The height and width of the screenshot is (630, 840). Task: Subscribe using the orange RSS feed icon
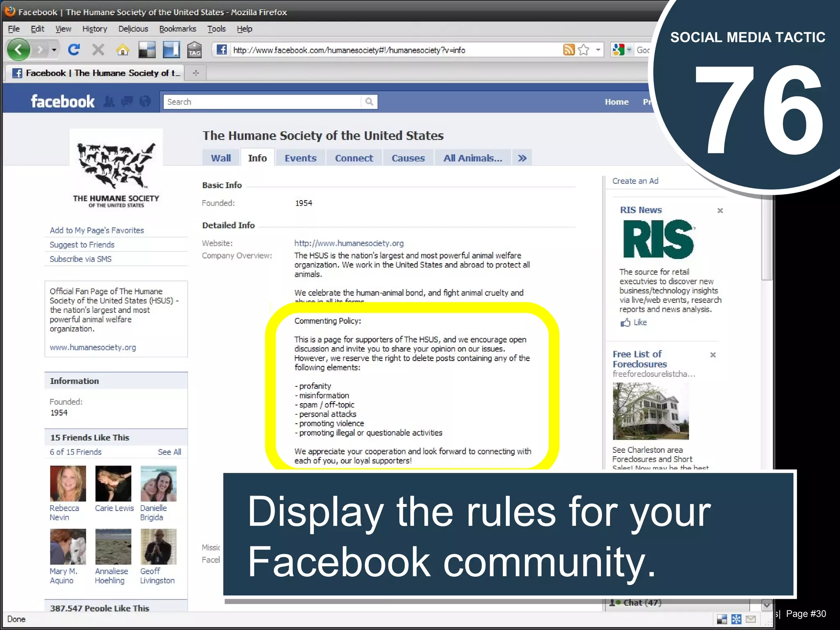pyautogui.click(x=569, y=50)
